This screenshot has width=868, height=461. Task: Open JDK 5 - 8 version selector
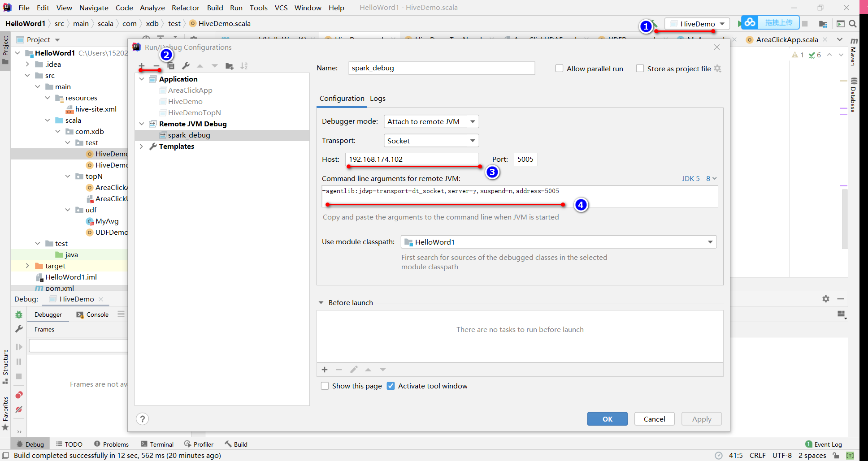[x=699, y=178]
